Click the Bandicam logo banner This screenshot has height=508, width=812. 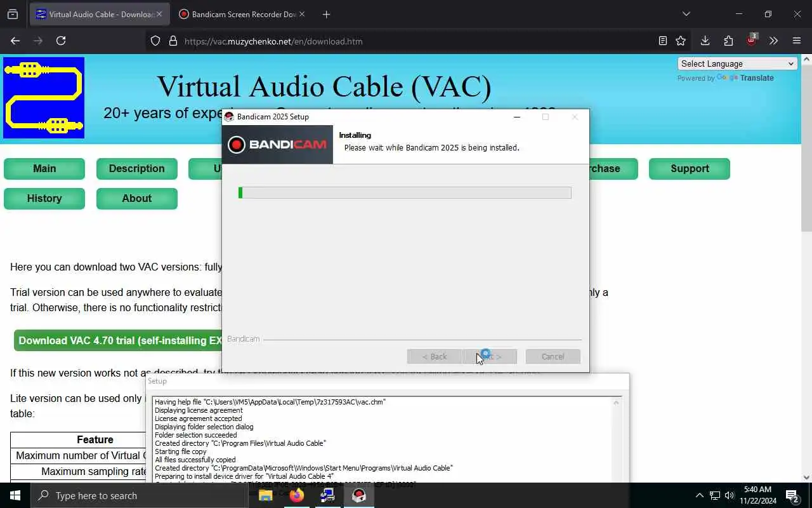[x=277, y=145]
